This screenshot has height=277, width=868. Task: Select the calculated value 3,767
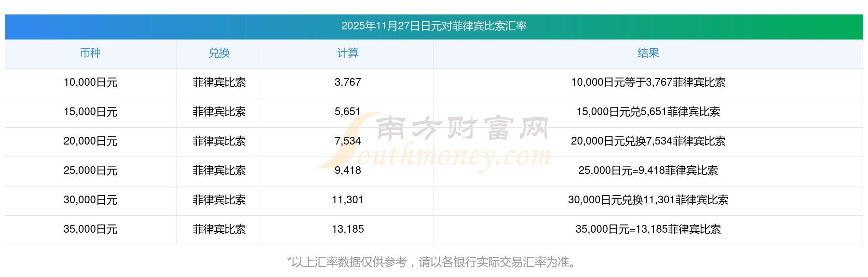pos(348,82)
